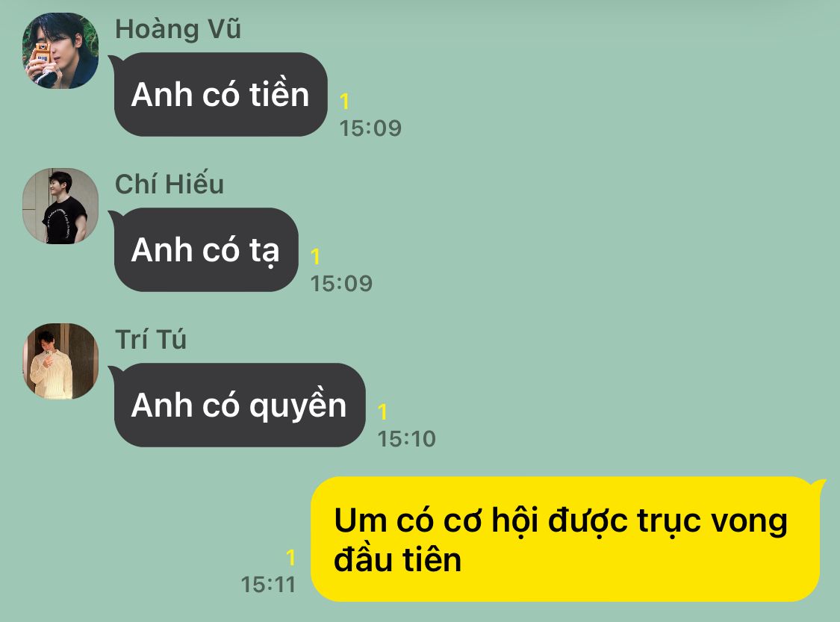Click the unread count beside 'Anh có quyền'
This screenshot has width=840, height=622.
(382, 412)
